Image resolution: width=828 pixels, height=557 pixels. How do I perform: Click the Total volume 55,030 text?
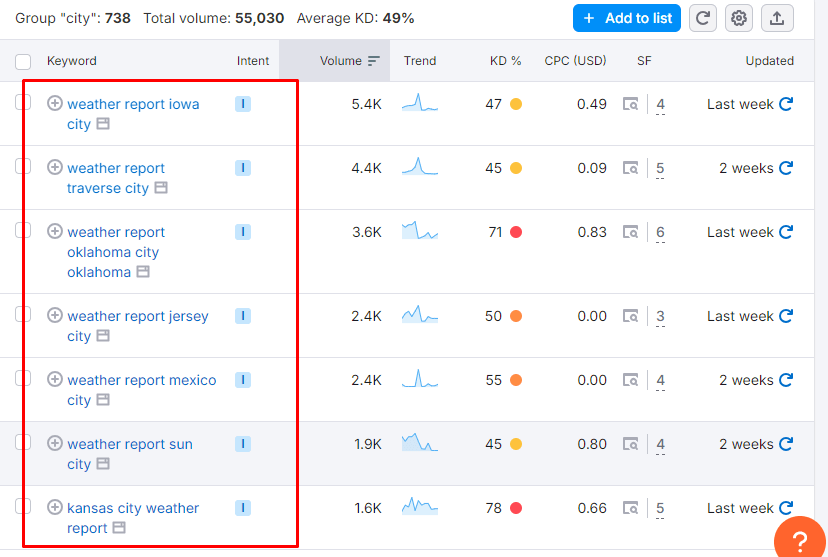(x=214, y=18)
